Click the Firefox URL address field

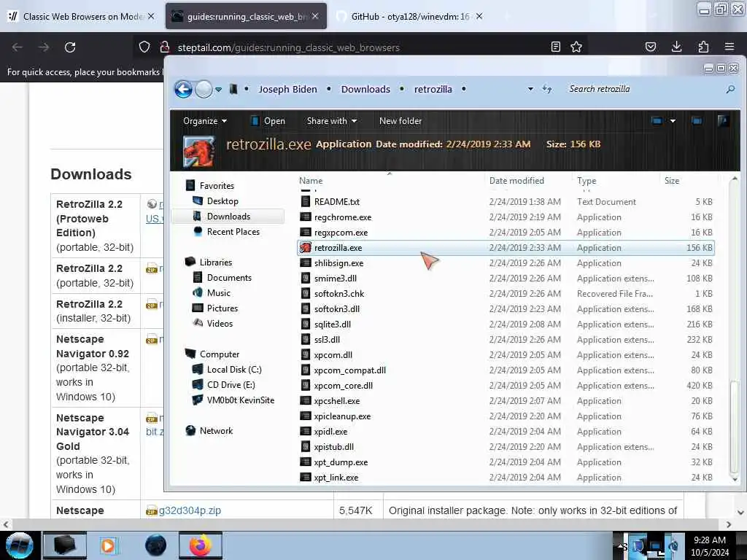(362, 47)
